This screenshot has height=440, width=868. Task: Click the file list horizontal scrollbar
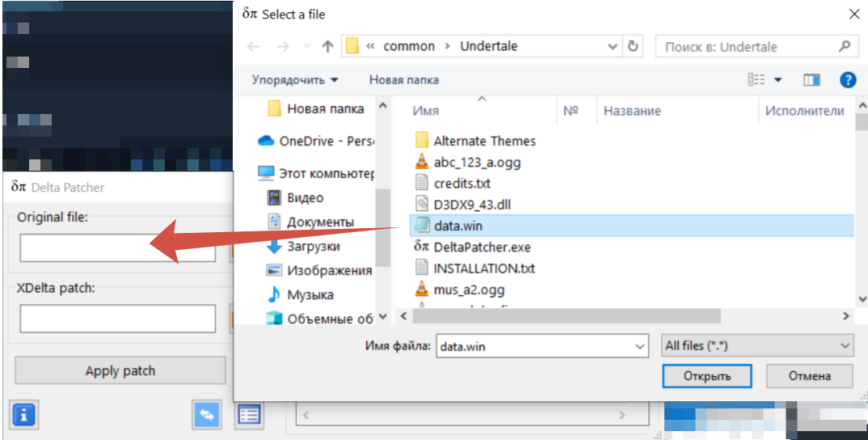click(567, 316)
